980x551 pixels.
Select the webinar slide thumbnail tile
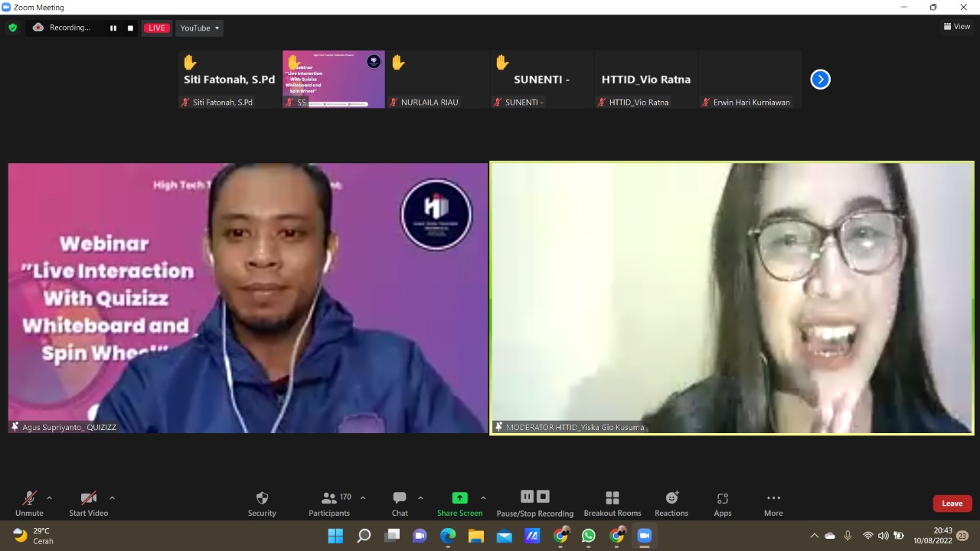point(334,79)
